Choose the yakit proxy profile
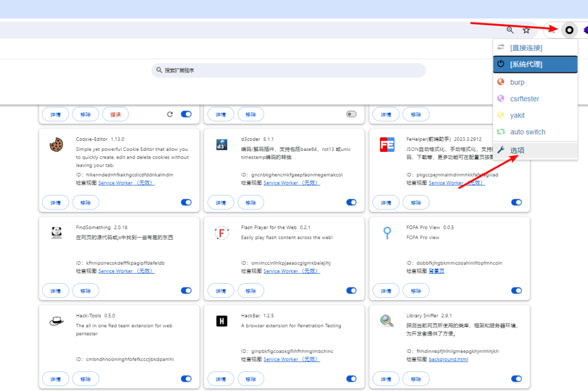588x391 pixels. coord(535,115)
